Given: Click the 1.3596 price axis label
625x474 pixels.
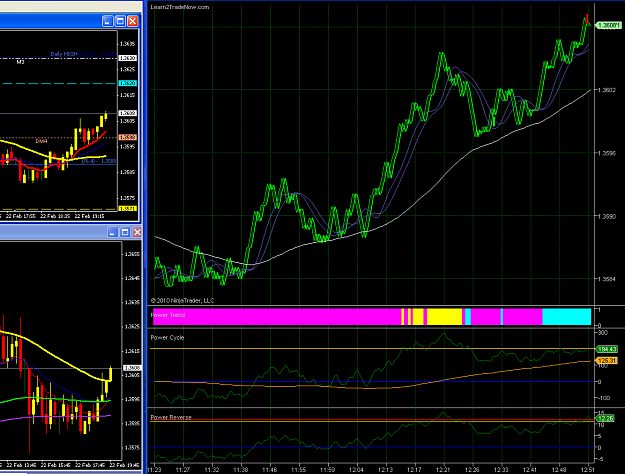Looking at the screenshot, I should (x=607, y=153).
